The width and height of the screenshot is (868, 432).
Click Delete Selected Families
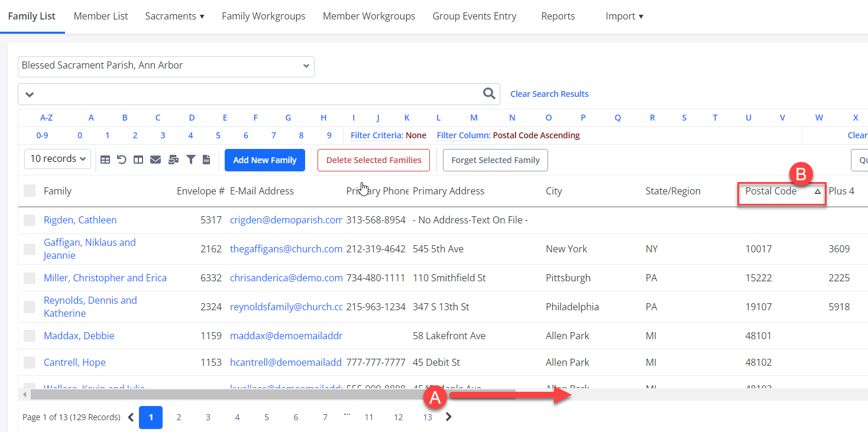(x=374, y=160)
